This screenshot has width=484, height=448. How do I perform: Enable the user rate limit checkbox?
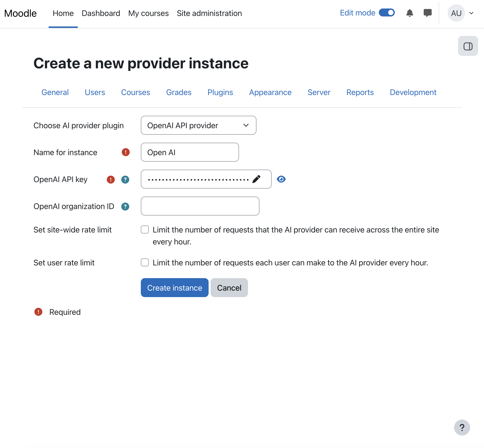click(x=145, y=262)
